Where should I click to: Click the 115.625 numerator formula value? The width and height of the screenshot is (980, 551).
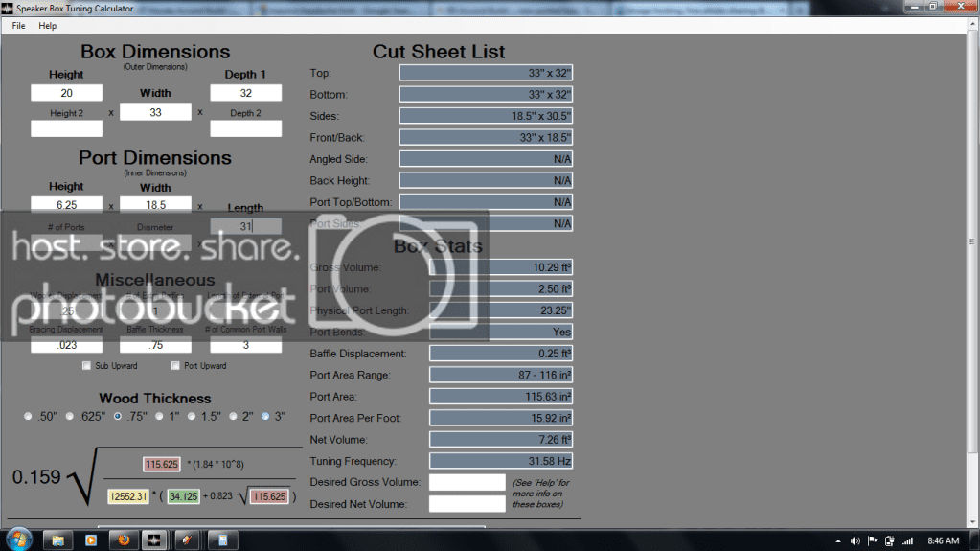pos(162,464)
